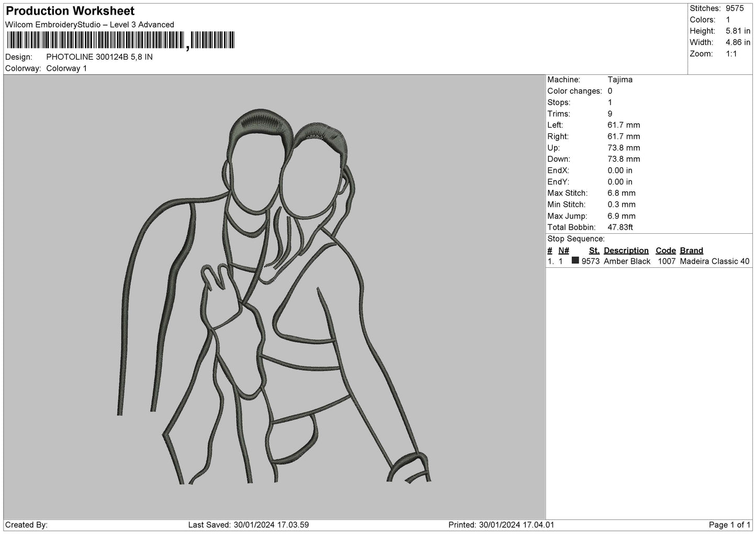
Task: Select design name PHOTOLINE 300124B 5,8 IN
Action: click(x=99, y=57)
